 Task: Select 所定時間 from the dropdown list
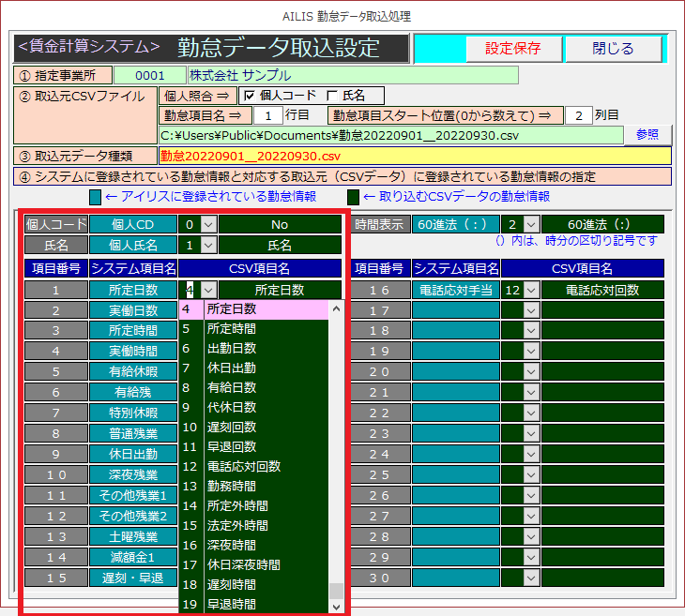pyautogui.click(x=253, y=329)
